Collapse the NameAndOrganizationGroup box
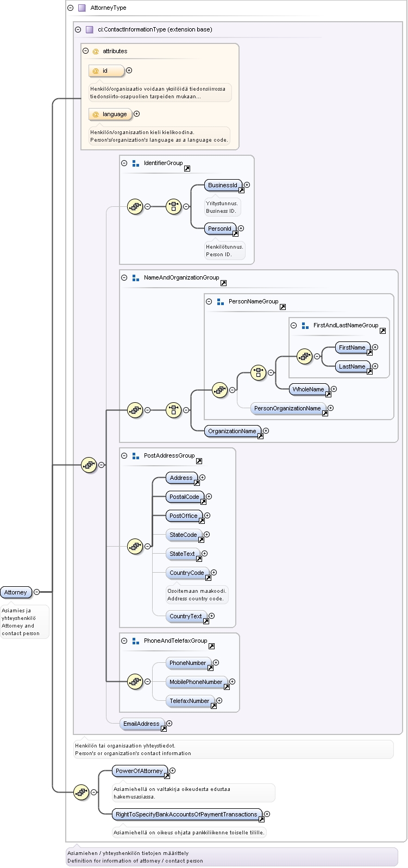Screen dimensions: 408x868 [x=124, y=277]
